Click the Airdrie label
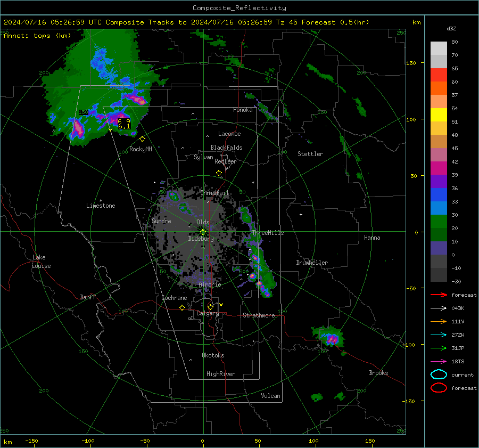The image size is (479, 448). (210, 284)
